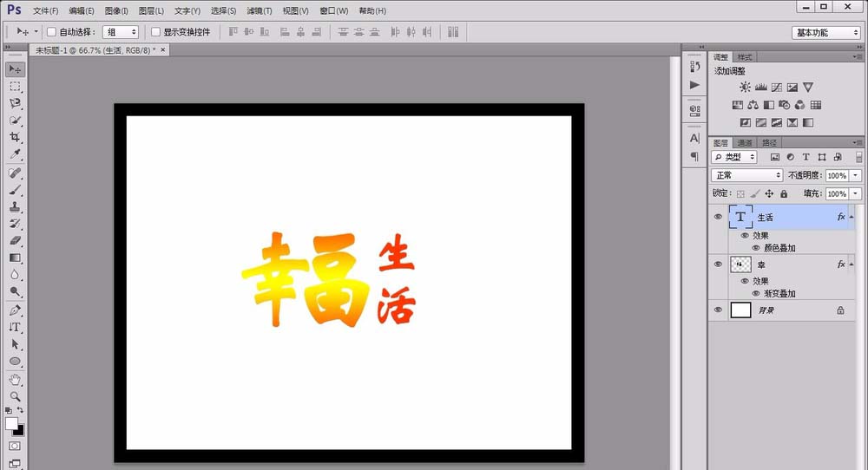Image resolution: width=868 pixels, height=470 pixels.
Task: Select the Move tool in the toolbox
Action: [15, 69]
